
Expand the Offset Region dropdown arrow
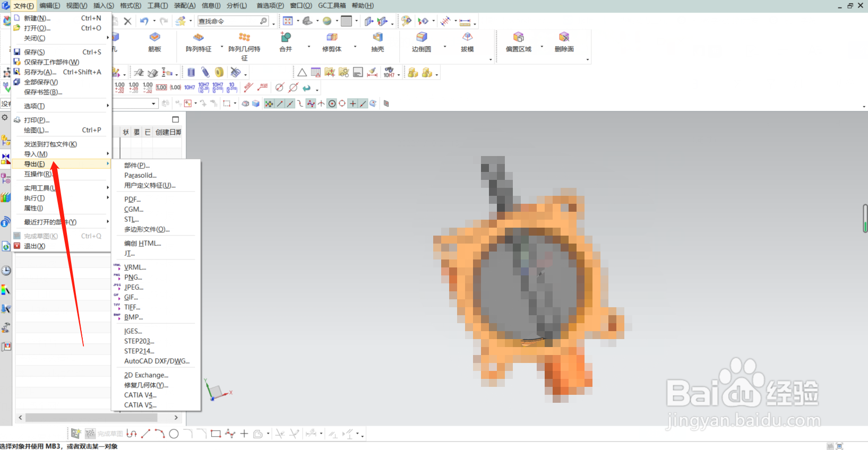542,47
